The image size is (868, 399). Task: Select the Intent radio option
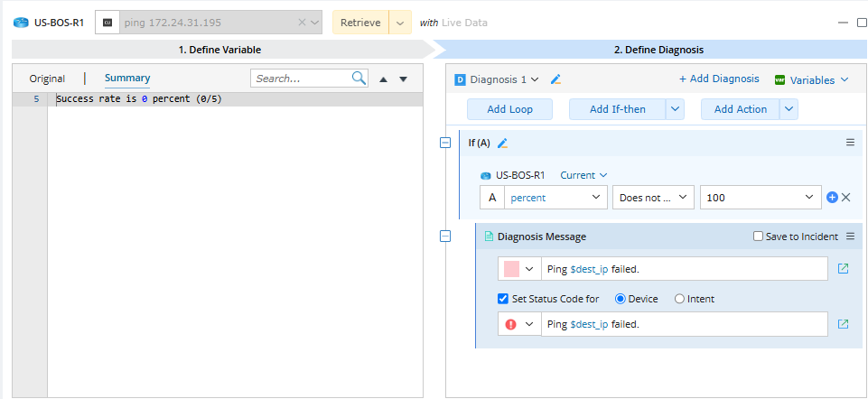[680, 299]
